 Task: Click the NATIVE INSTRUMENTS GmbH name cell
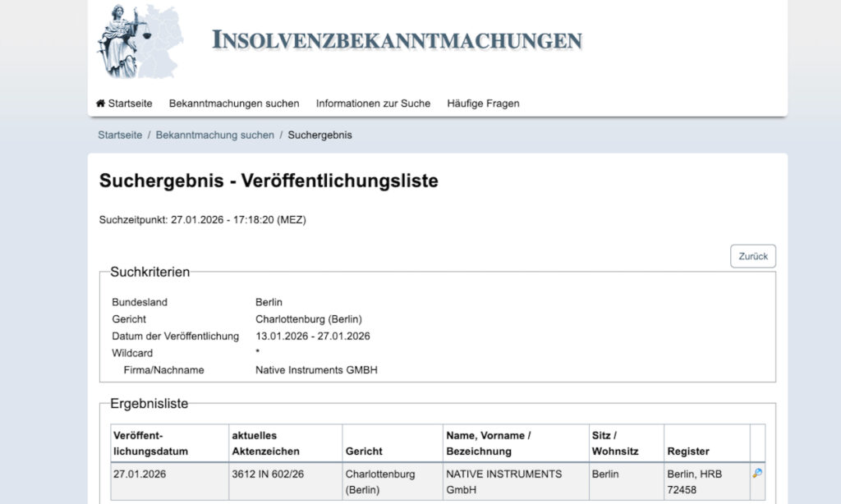pos(503,480)
